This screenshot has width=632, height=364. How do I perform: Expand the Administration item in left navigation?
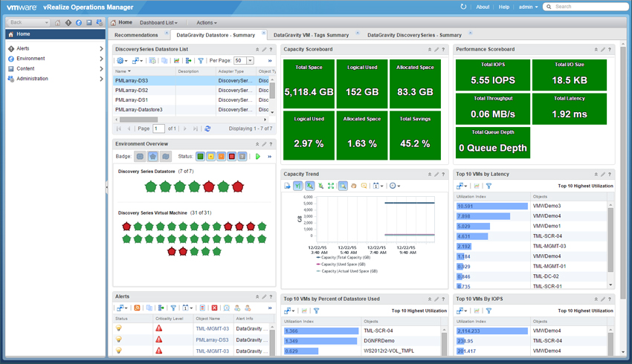pos(101,79)
